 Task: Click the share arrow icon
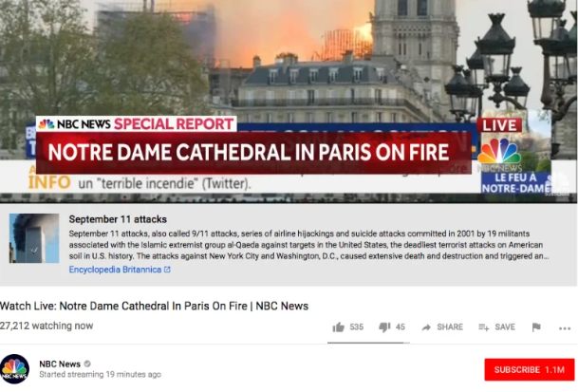pyautogui.click(x=426, y=327)
